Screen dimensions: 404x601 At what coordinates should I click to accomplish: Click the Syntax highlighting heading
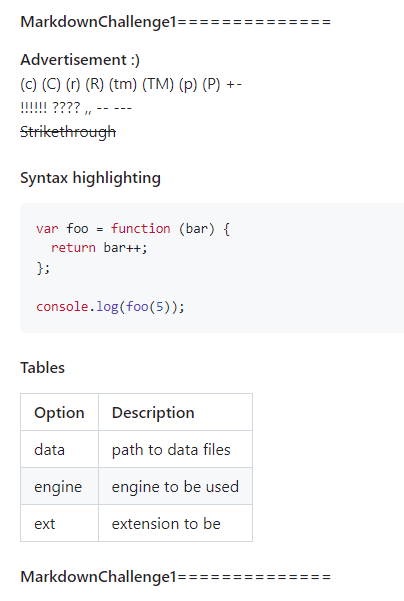pos(90,178)
